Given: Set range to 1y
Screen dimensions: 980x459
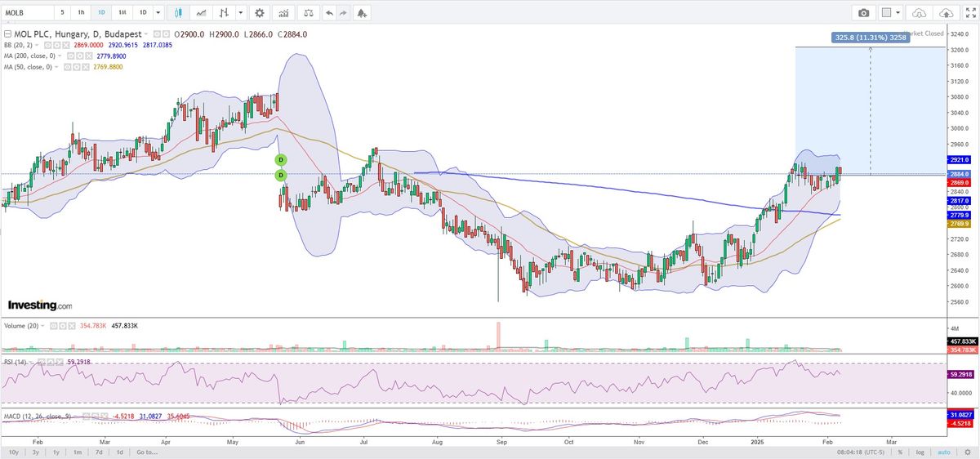Looking at the screenshot, I should tap(56, 452).
